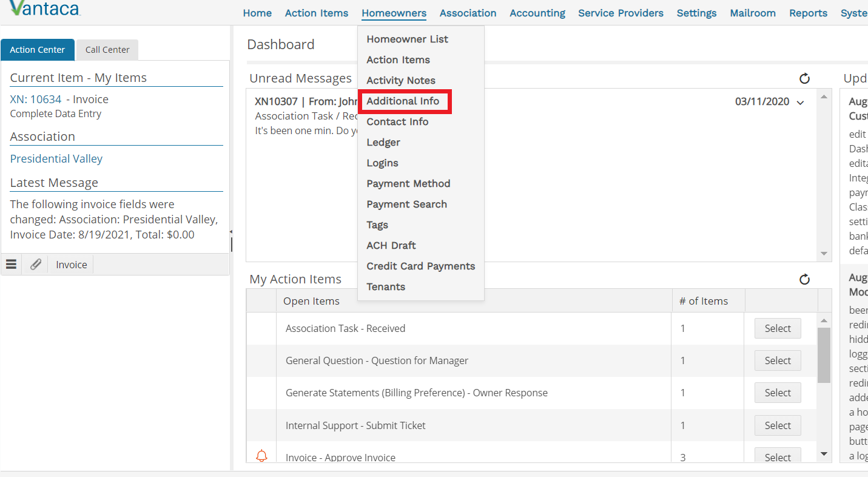Click the Vantaca logo
This screenshot has width=868, height=477.
(x=42, y=8)
